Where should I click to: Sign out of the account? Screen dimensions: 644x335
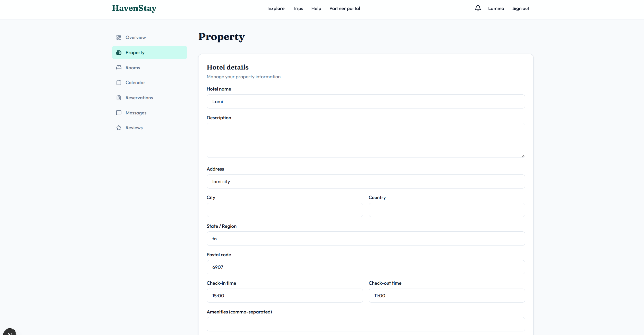(521, 8)
